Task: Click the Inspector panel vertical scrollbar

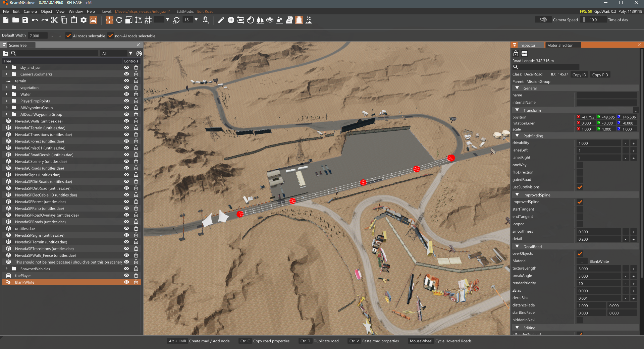Action: [642, 163]
